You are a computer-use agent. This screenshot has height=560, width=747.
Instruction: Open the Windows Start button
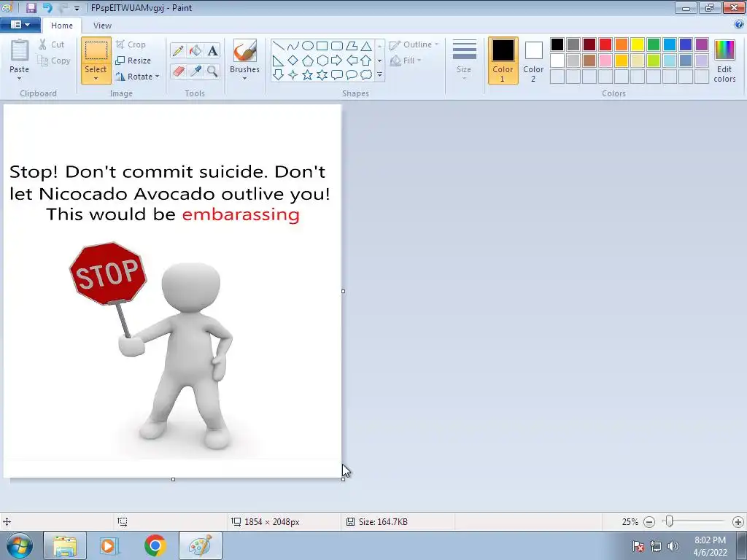[20, 545]
